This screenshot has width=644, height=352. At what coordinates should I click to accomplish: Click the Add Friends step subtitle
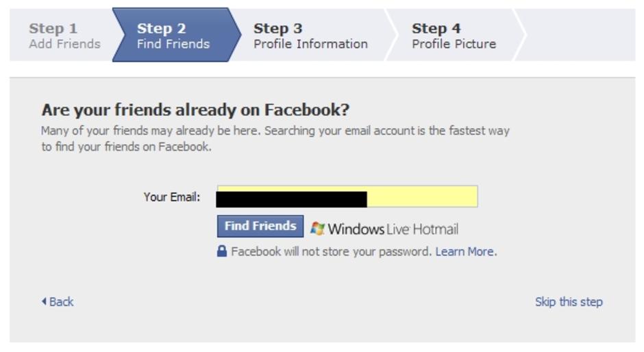(65, 44)
